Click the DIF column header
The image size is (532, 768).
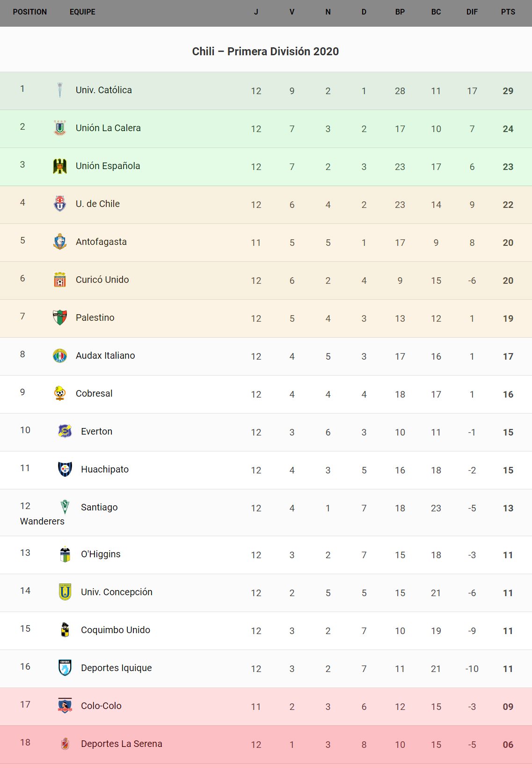(472, 12)
